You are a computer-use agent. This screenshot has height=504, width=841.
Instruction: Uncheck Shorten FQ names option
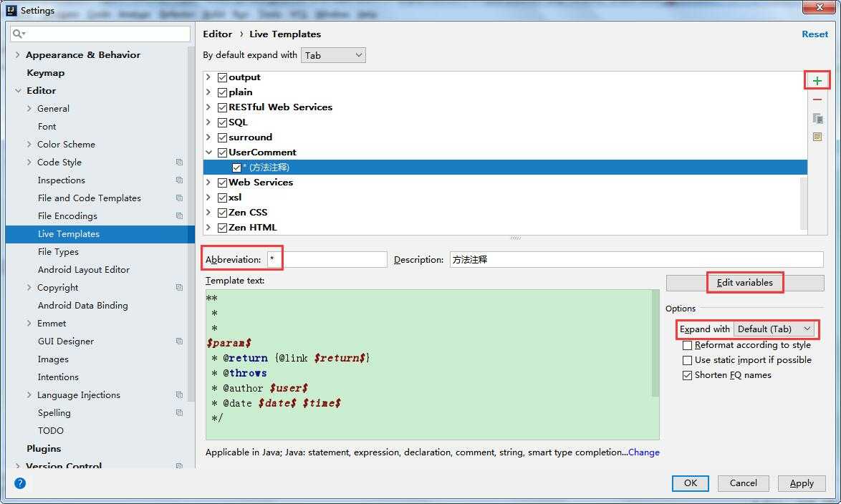(x=687, y=375)
